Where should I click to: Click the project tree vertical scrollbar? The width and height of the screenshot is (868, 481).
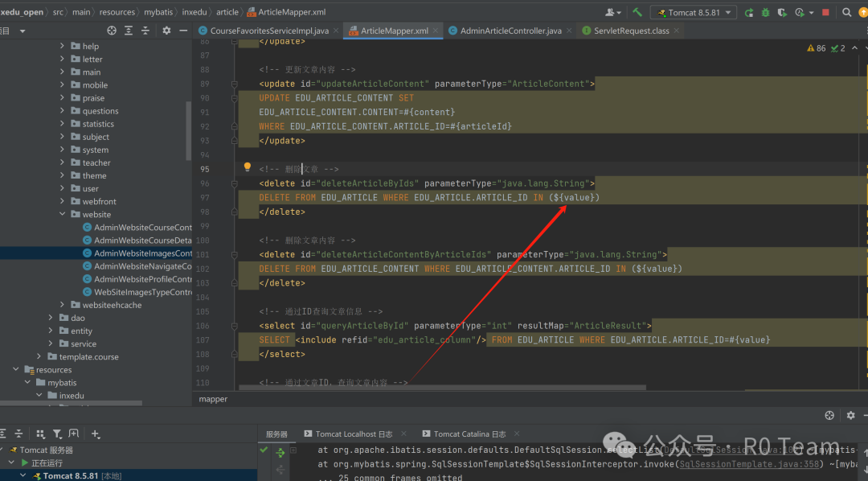[x=189, y=131]
